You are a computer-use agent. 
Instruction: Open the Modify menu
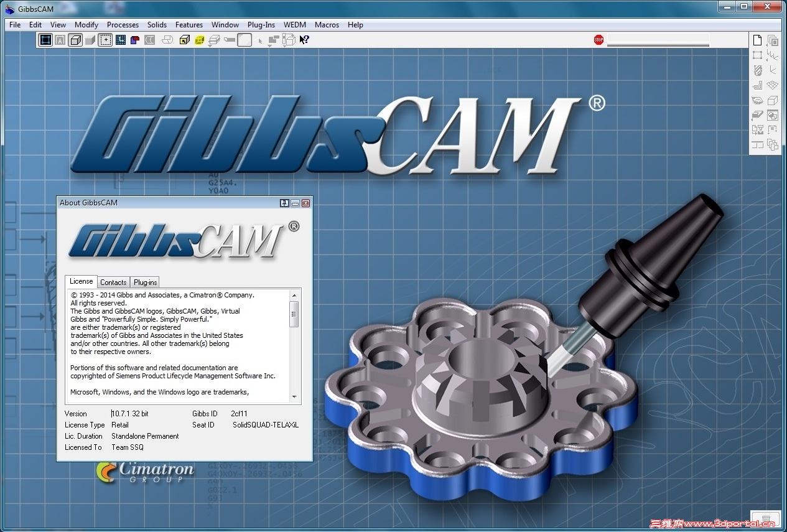(x=86, y=25)
